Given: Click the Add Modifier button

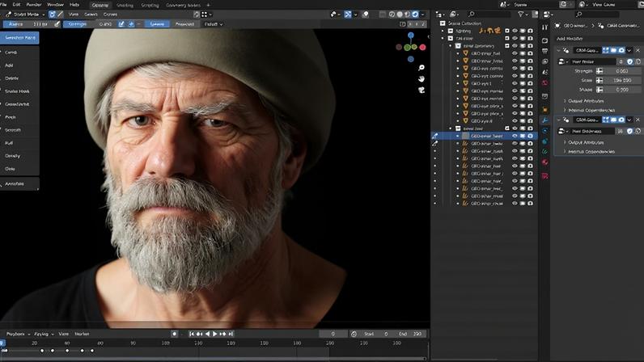Looking at the screenshot, I should 598,39.
